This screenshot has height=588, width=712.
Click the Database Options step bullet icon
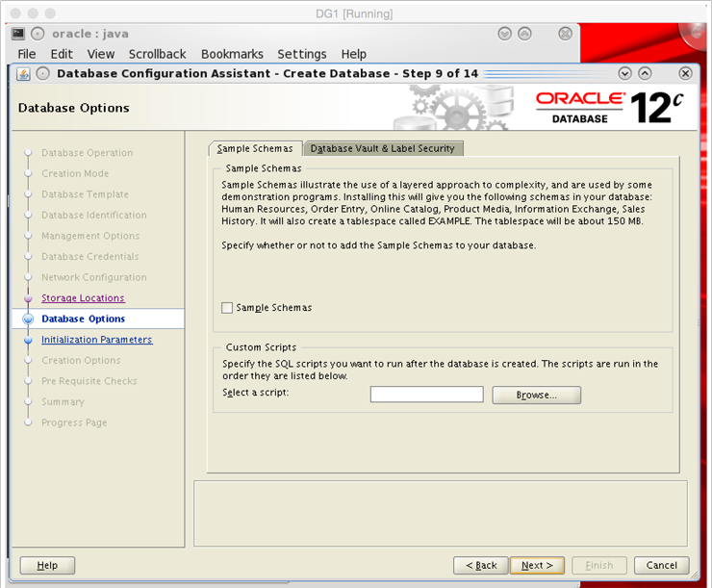pyautogui.click(x=28, y=320)
